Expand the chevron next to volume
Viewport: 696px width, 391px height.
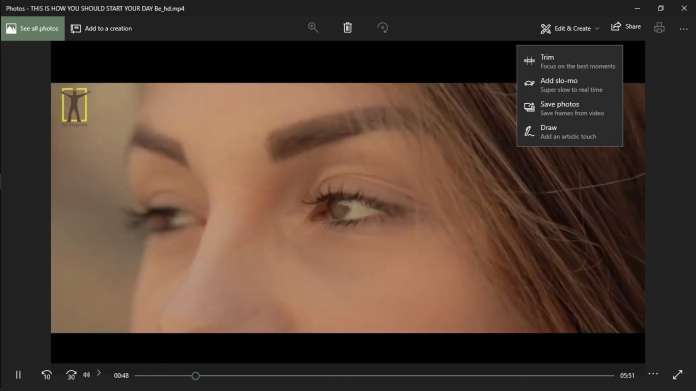[99, 373]
